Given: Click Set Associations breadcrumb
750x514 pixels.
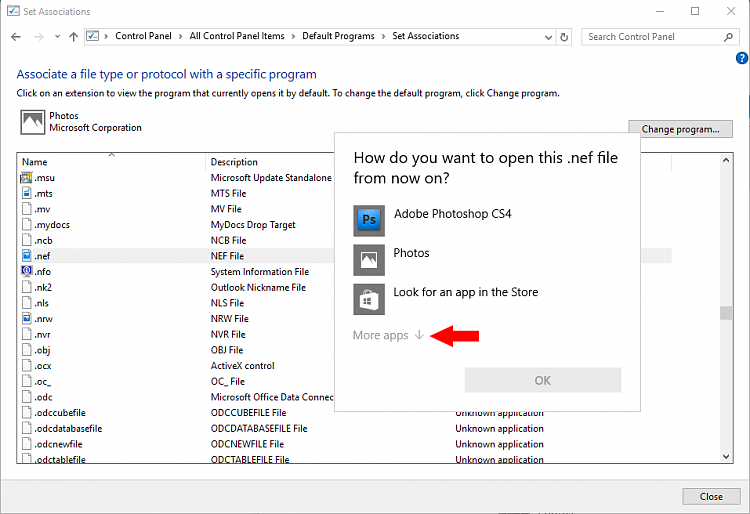Looking at the screenshot, I should [426, 36].
